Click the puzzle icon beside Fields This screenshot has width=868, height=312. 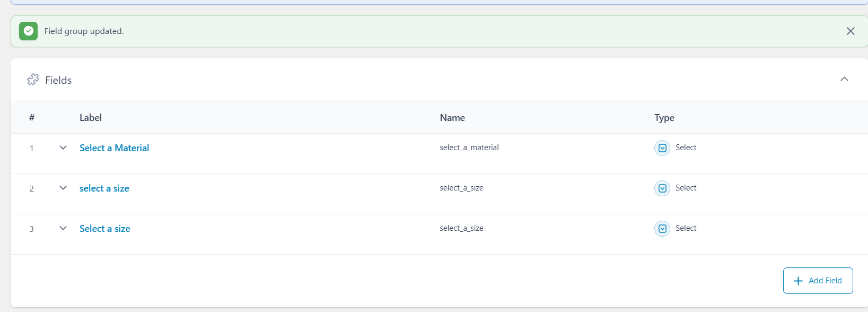tap(33, 80)
